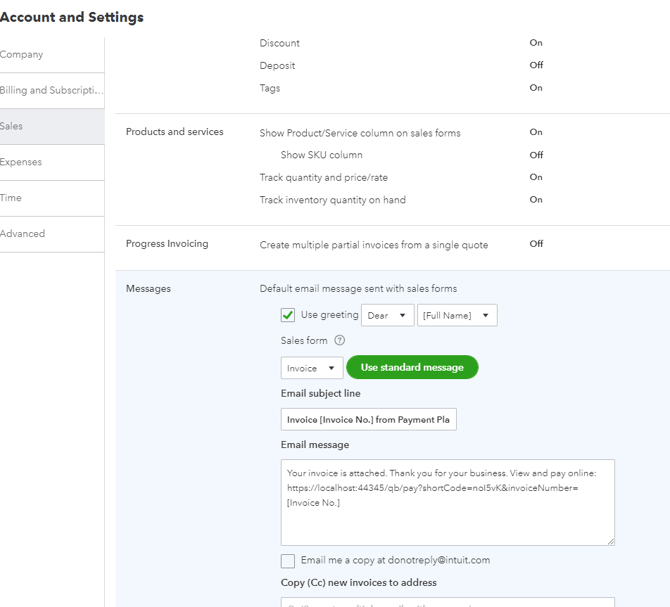The width and height of the screenshot is (670, 607).
Task: Enable Email me a copy checkbox
Action: click(x=288, y=561)
